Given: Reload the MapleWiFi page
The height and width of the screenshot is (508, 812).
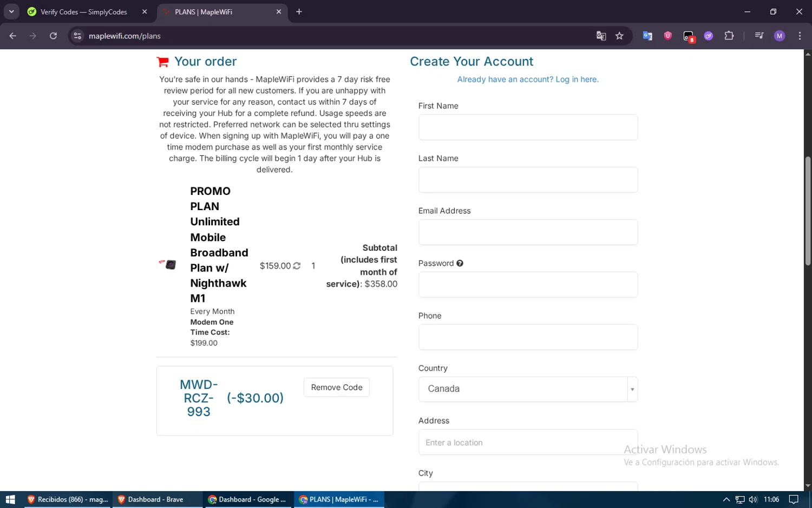Looking at the screenshot, I should pos(53,36).
